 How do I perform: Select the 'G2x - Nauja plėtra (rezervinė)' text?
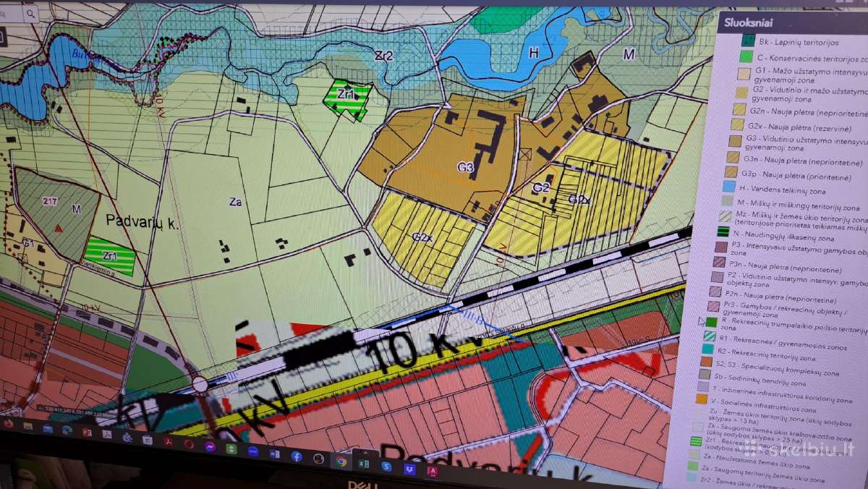pyautogui.click(x=799, y=127)
